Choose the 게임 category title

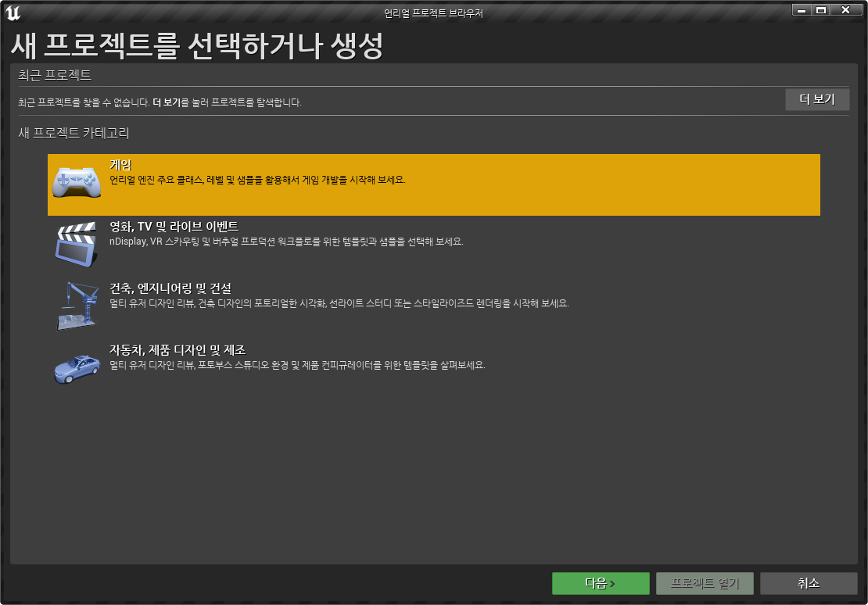(x=120, y=165)
